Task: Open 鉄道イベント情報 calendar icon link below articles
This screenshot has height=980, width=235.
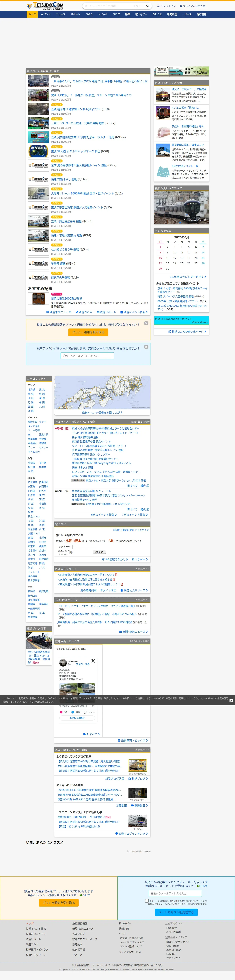Action: click(134, 312)
